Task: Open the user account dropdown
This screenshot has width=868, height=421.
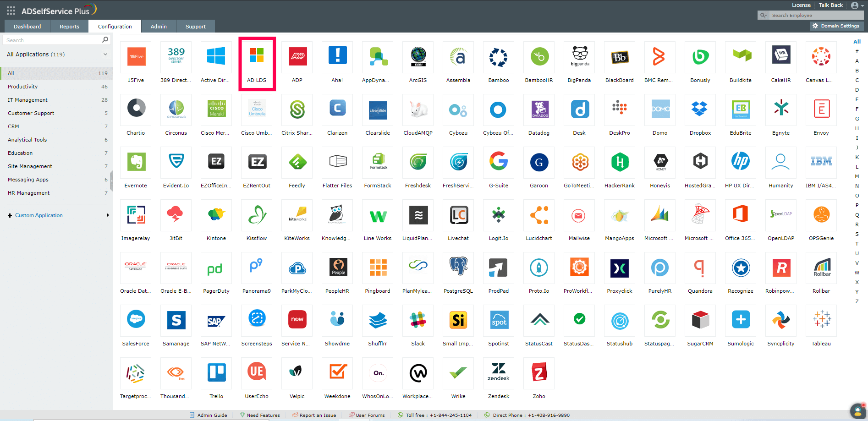Action: tap(857, 5)
